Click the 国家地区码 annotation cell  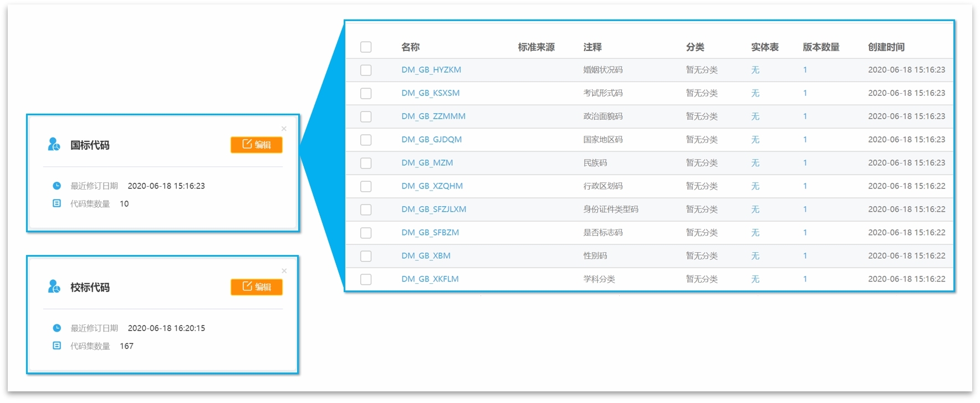pos(603,140)
